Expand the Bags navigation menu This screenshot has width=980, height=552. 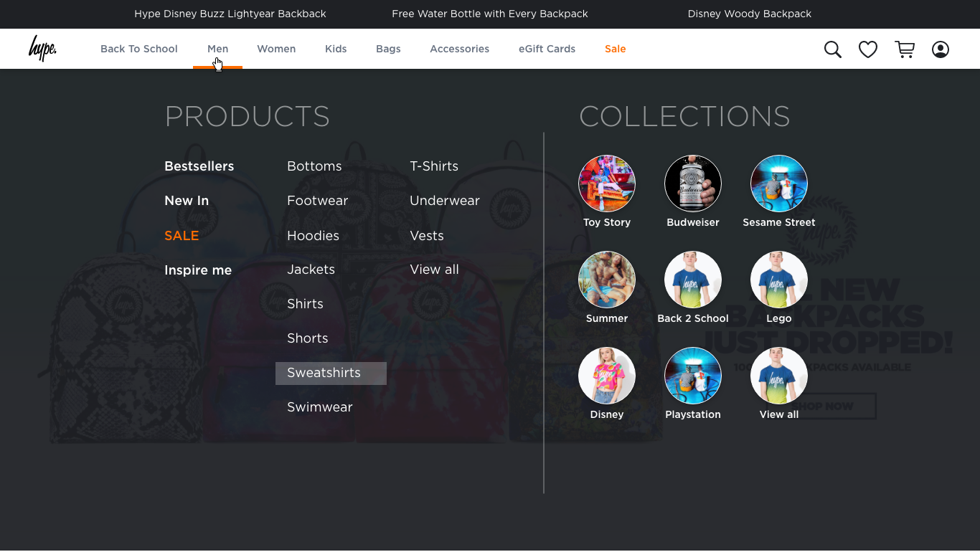[388, 49]
